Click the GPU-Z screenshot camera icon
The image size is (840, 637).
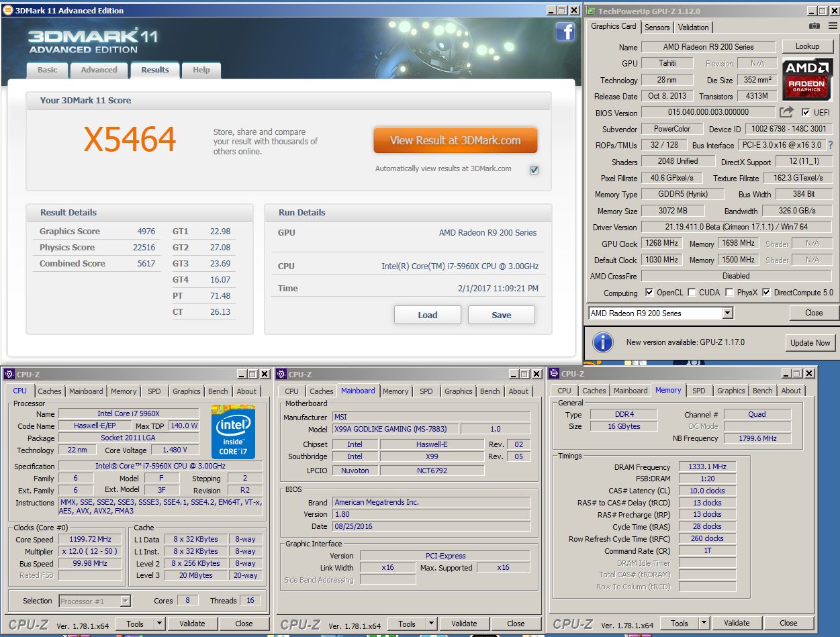814,26
